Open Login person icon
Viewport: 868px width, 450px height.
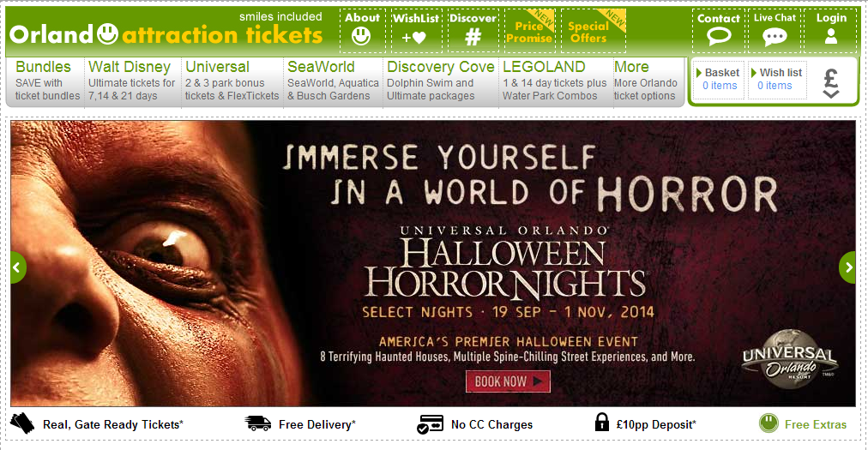tap(831, 37)
